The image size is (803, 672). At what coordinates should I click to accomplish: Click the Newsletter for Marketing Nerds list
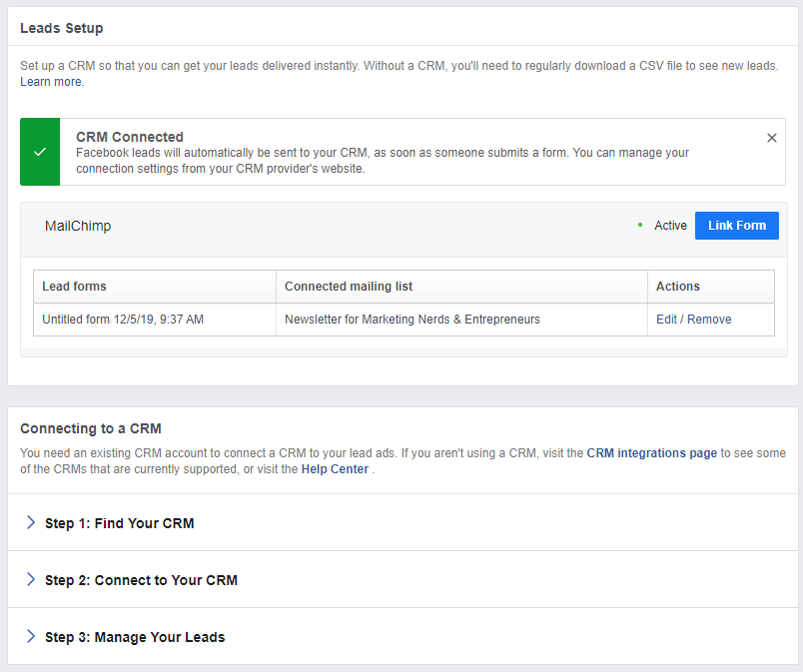coord(412,320)
